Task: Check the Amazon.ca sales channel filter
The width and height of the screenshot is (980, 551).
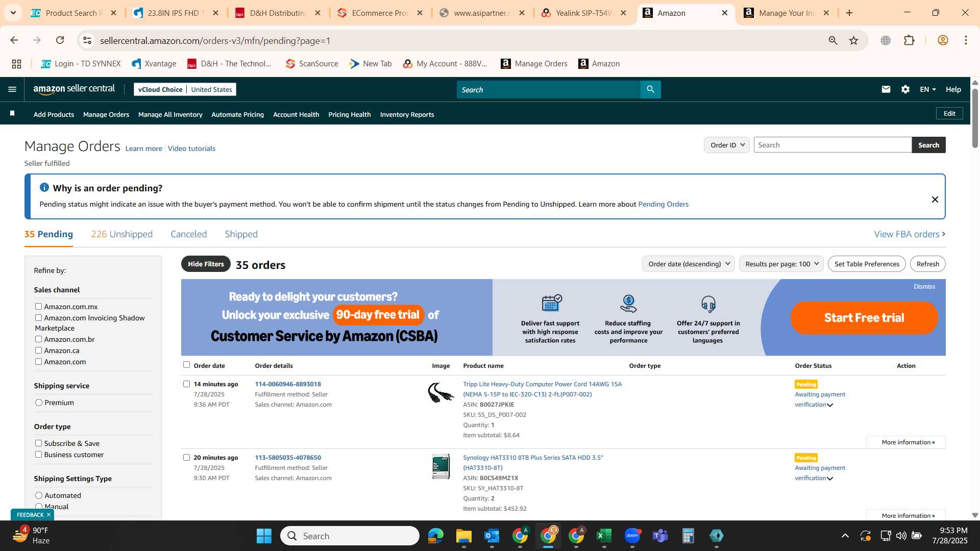Action: point(38,350)
